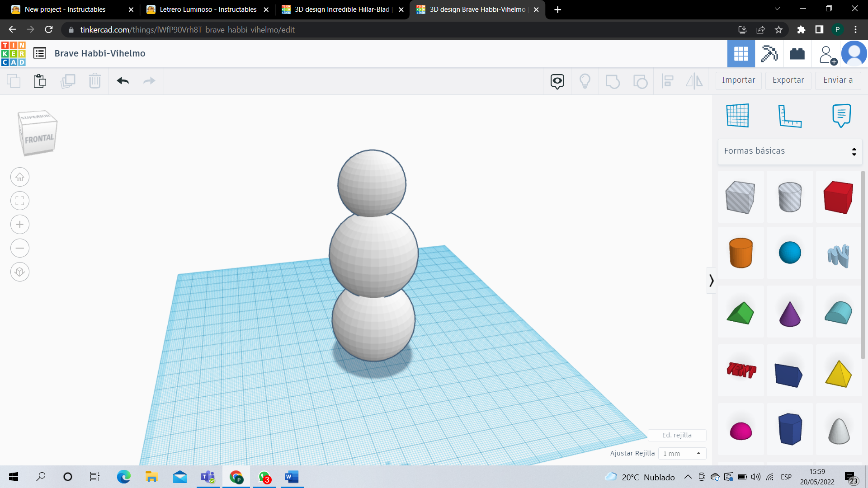Click the home view button
The height and width of the screenshot is (488, 868).
coord(20,177)
